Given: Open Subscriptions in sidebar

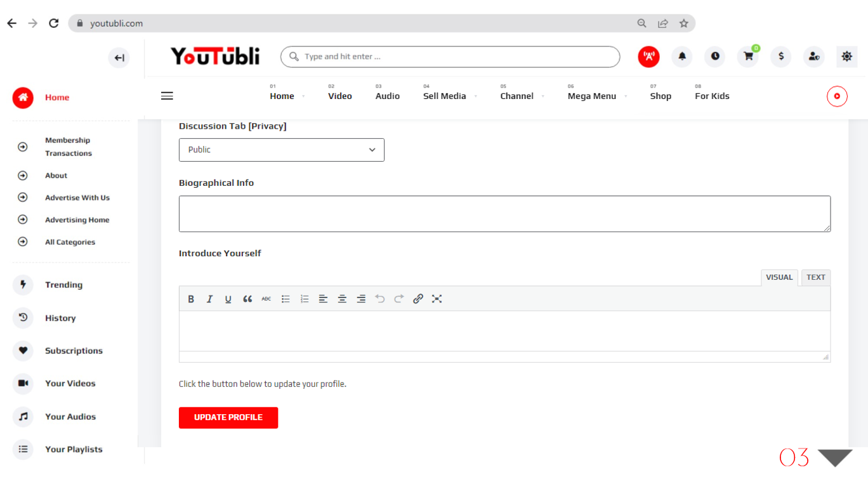Looking at the screenshot, I should 74,351.
